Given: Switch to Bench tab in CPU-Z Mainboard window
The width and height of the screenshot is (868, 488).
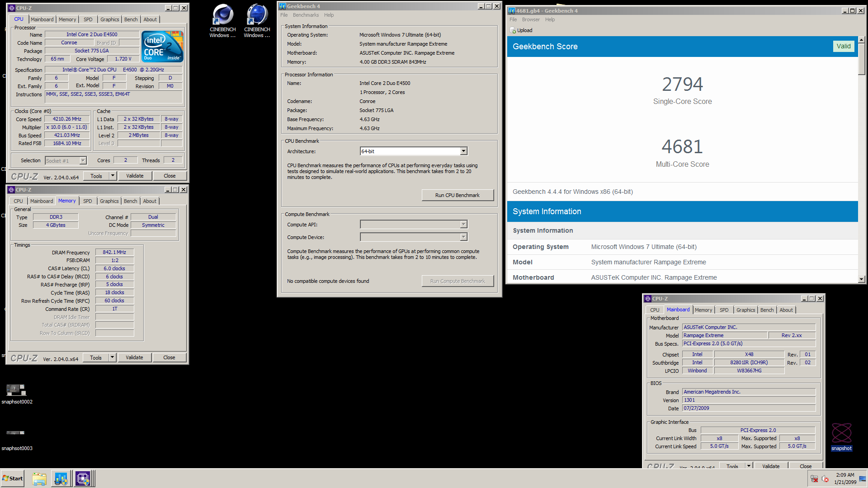Looking at the screenshot, I should click(767, 310).
